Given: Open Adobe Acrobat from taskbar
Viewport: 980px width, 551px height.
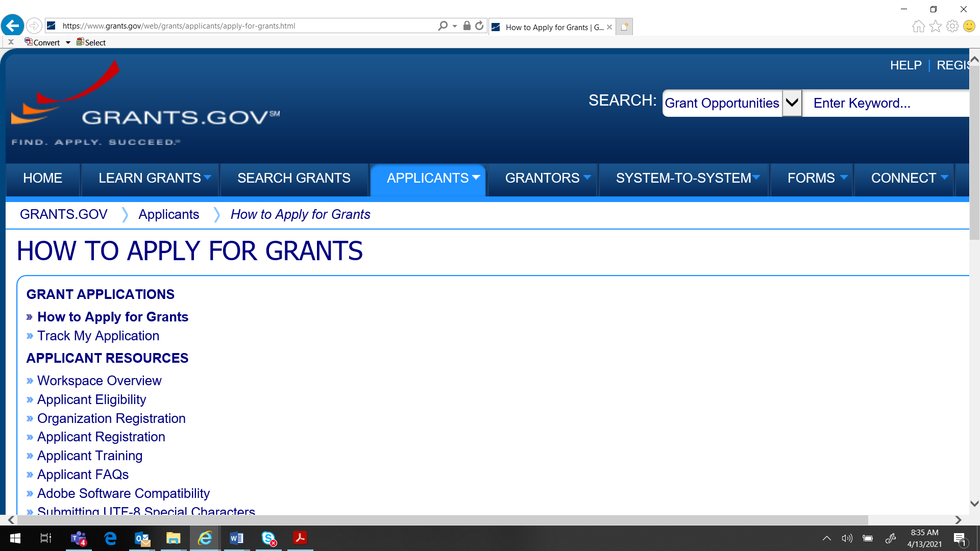Looking at the screenshot, I should 300,538.
